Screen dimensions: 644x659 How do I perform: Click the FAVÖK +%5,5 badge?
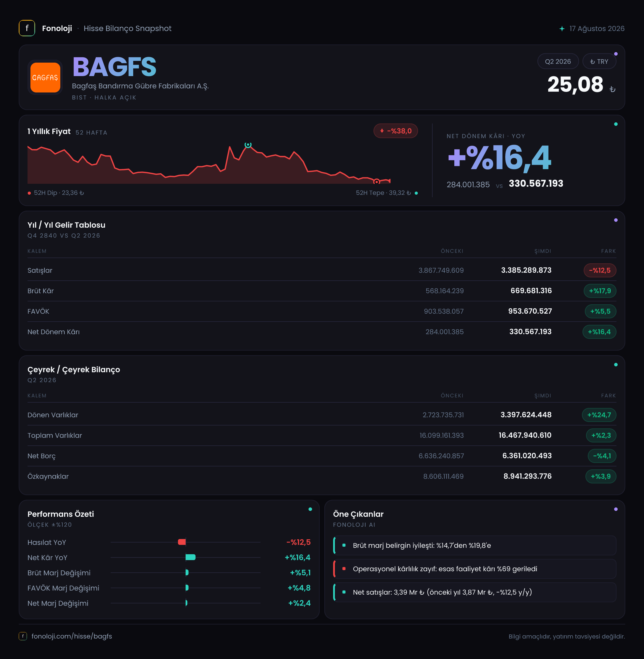click(x=600, y=311)
